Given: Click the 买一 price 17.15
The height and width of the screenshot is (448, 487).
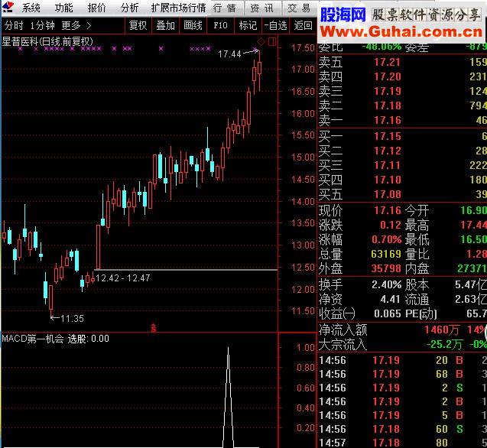Looking at the screenshot, I should (x=388, y=136).
